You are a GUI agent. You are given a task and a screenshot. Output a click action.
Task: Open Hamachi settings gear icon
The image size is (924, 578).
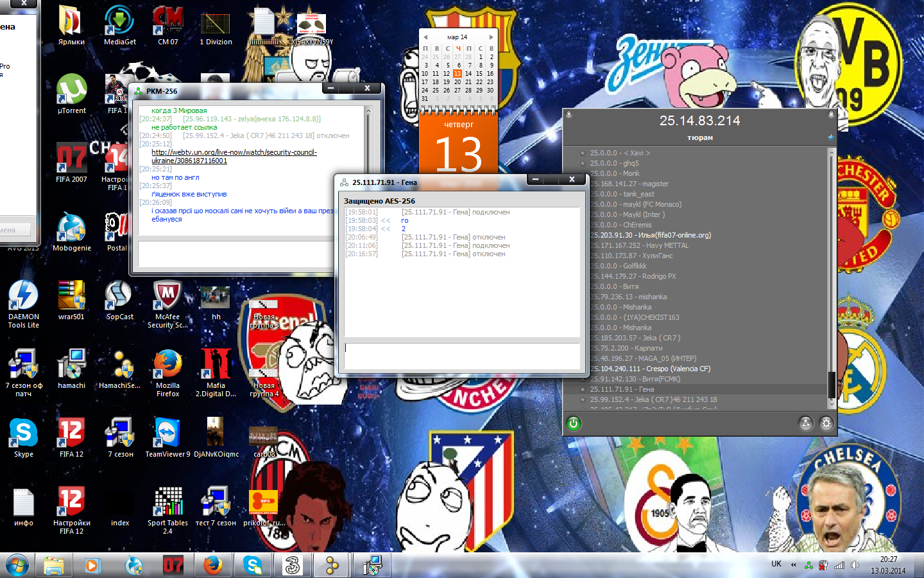pyautogui.click(x=826, y=423)
